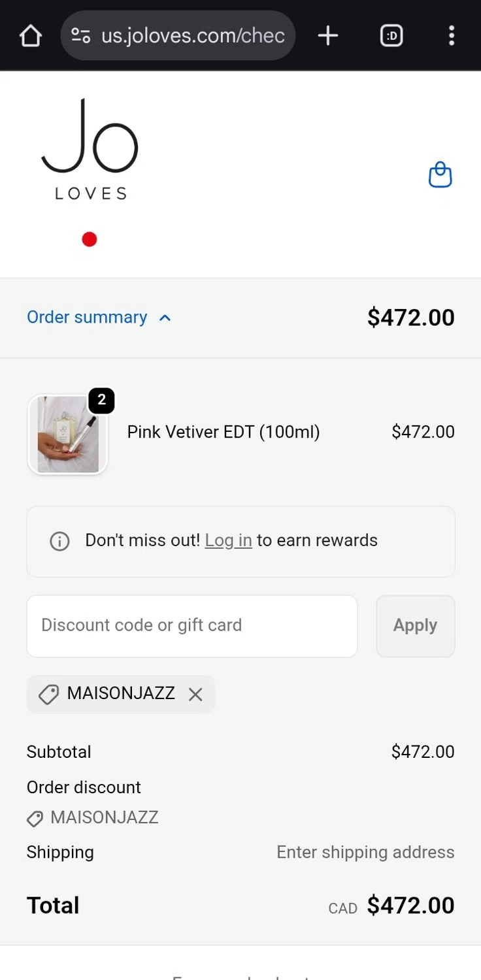The width and height of the screenshot is (481, 980).
Task: Tap the info icon beside rewards notice
Action: point(59,541)
